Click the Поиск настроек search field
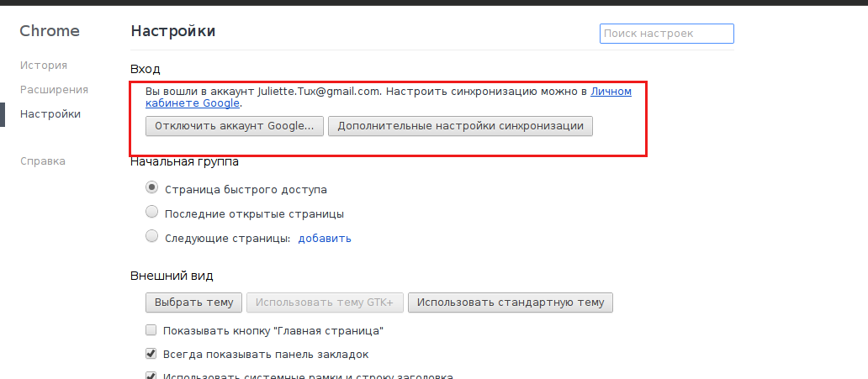868x379 pixels. (666, 34)
